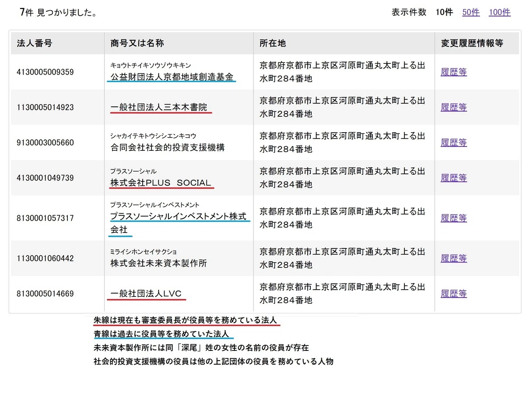This screenshot has width=532, height=393.
Task: Click the furigana シャカイテキトウシシエンキコウ
Action: click(x=153, y=136)
